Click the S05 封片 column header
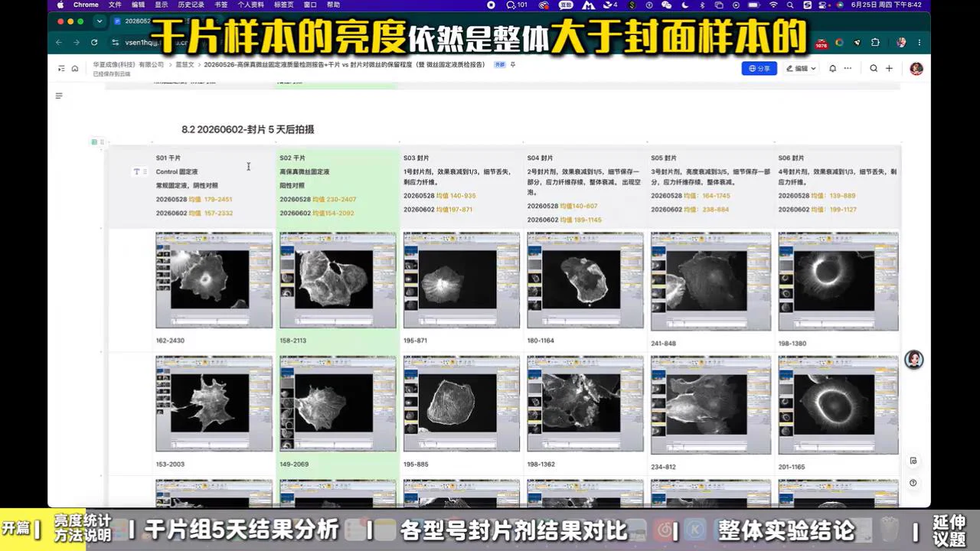This screenshot has height=551, width=980. coord(663,158)
